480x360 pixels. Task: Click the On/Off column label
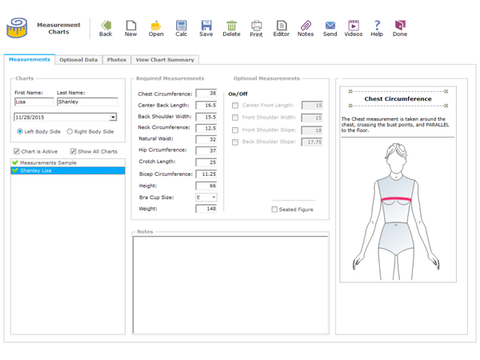pos(238,94)
